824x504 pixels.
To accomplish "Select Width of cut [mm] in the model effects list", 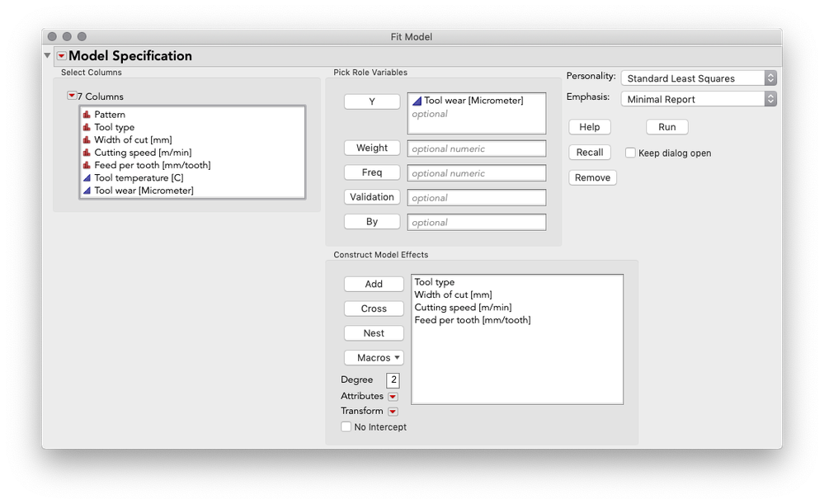I will tap(453, 294).
